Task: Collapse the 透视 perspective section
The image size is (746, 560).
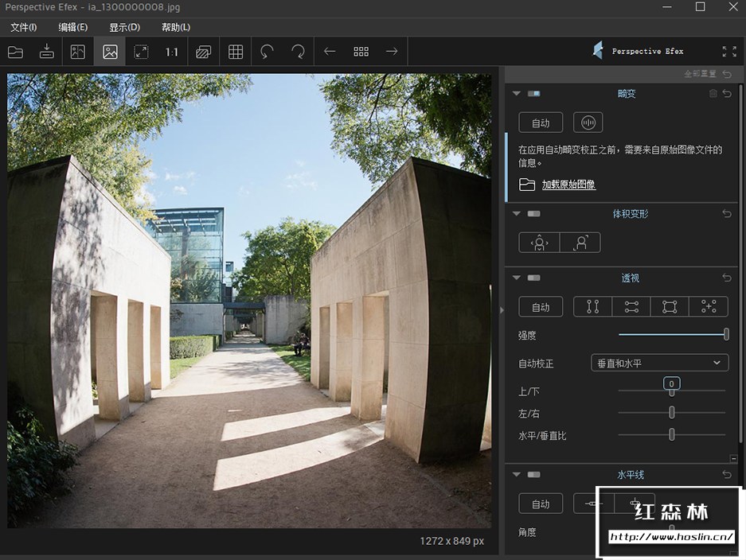Action: [517, 278]
